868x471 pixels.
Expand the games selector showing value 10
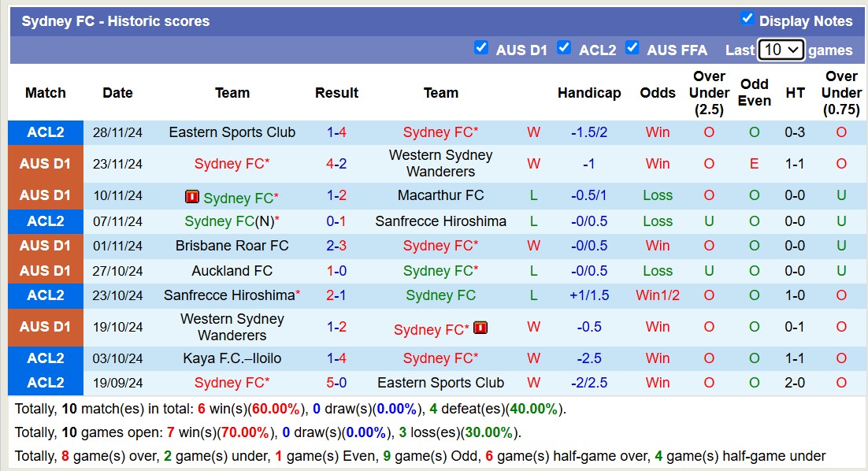781,49
